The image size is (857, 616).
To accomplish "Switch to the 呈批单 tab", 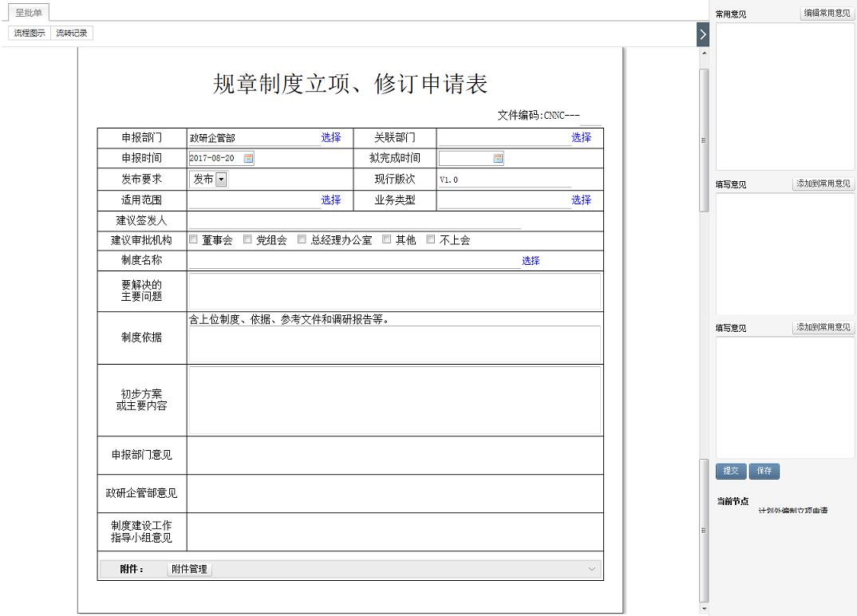I will (x=29, y=12).
